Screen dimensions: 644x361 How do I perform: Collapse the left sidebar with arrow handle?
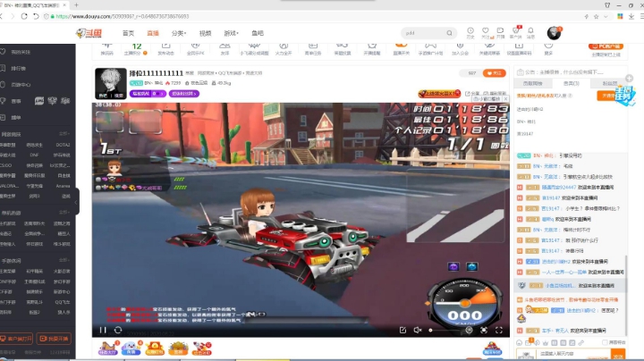pyautogui.click(x=76, y=201)
